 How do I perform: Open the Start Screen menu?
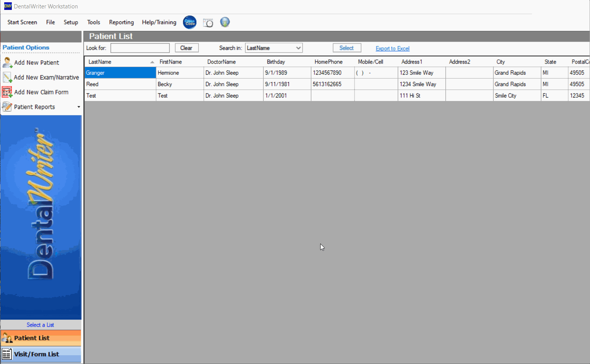pos(22,22)
